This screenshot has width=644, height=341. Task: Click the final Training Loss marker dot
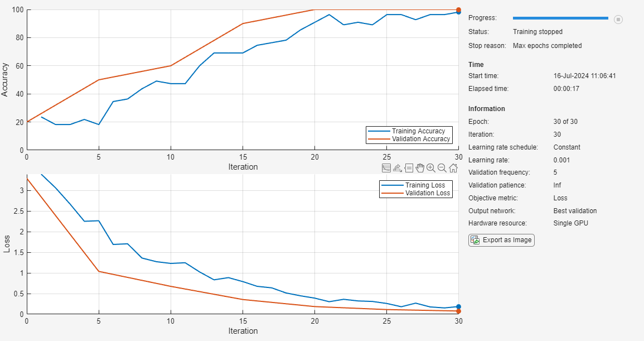[x=459, y=306]
